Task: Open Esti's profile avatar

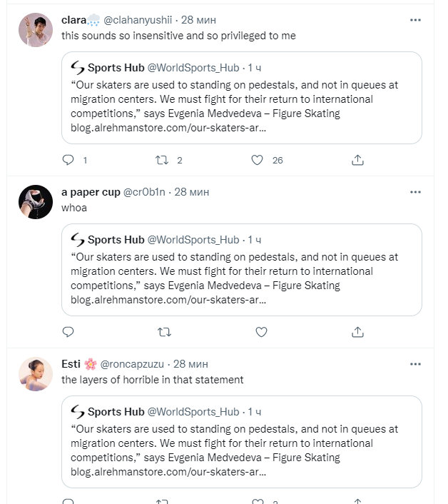Action: [x=36, y=374]
